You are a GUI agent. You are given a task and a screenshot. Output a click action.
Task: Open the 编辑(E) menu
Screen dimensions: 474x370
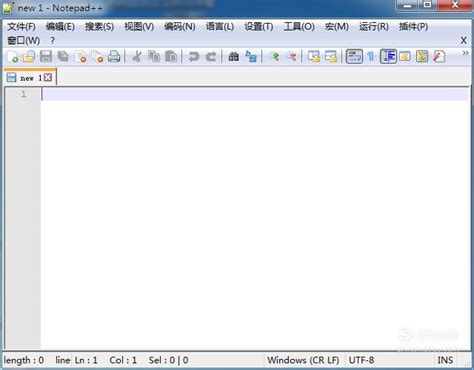(x=60, y=26)
